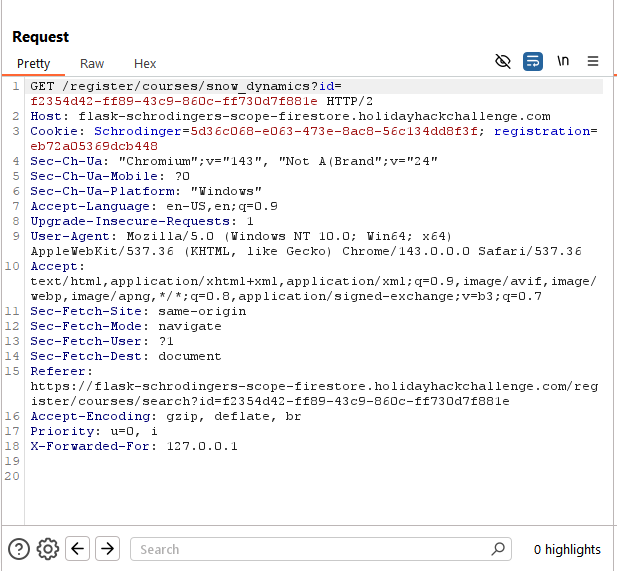This screenshot has width=617, height=571.
Task: Click the AppleWebKit/537.36 continuation line
Action: click(306, 251)
